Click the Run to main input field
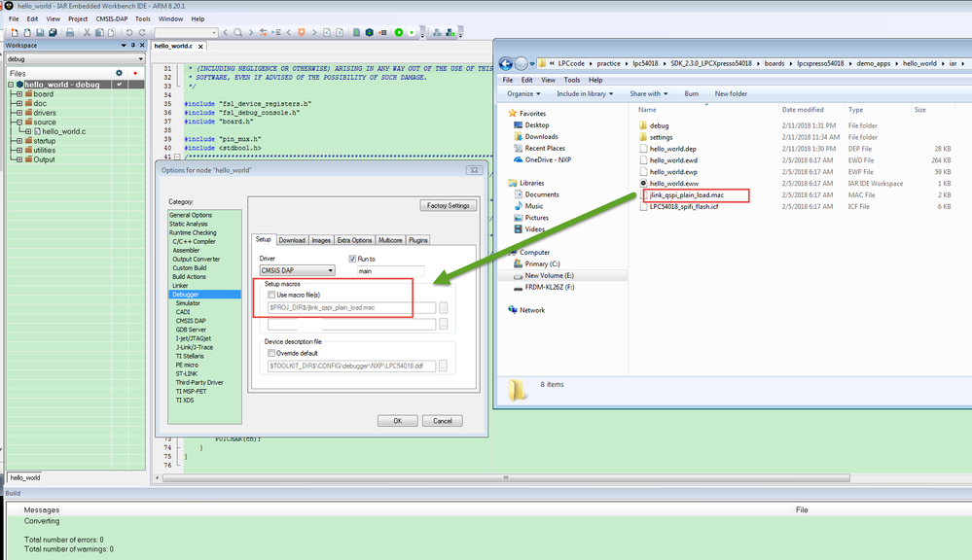This screenshot has height=560, width=972. click(x=390, y=270)
